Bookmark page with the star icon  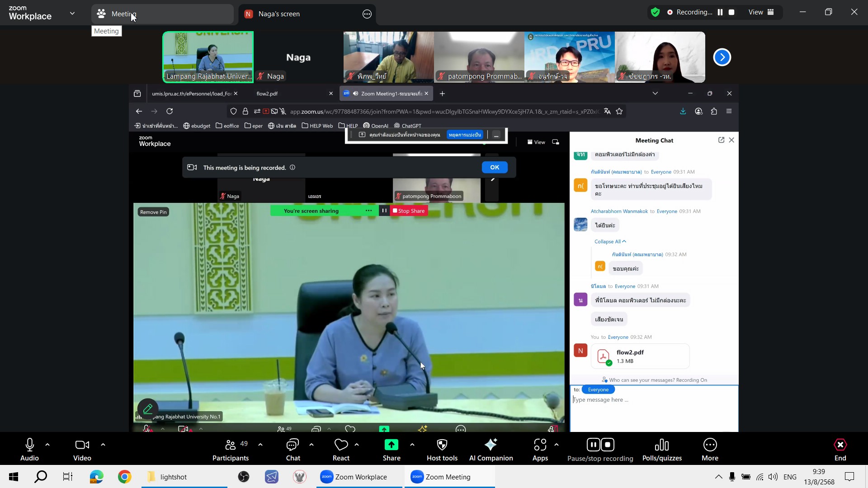pos(619,111)
